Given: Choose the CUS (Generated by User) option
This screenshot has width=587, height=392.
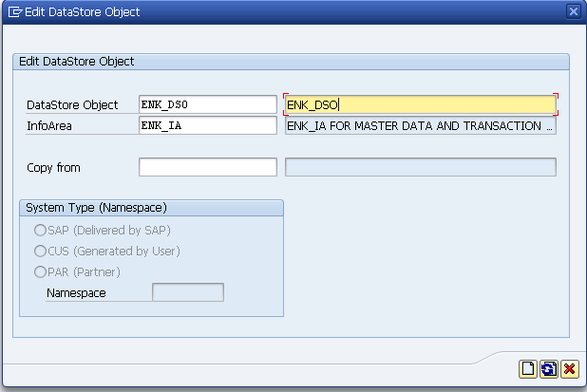Looking at the screenshot, I should coord(40,251).
